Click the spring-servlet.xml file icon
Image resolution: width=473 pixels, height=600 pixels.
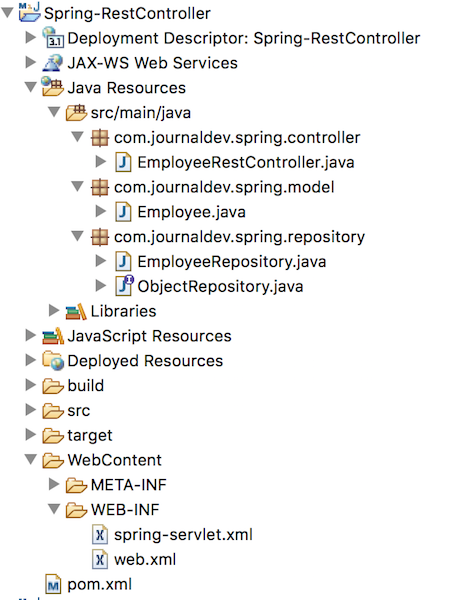[100, 534]
